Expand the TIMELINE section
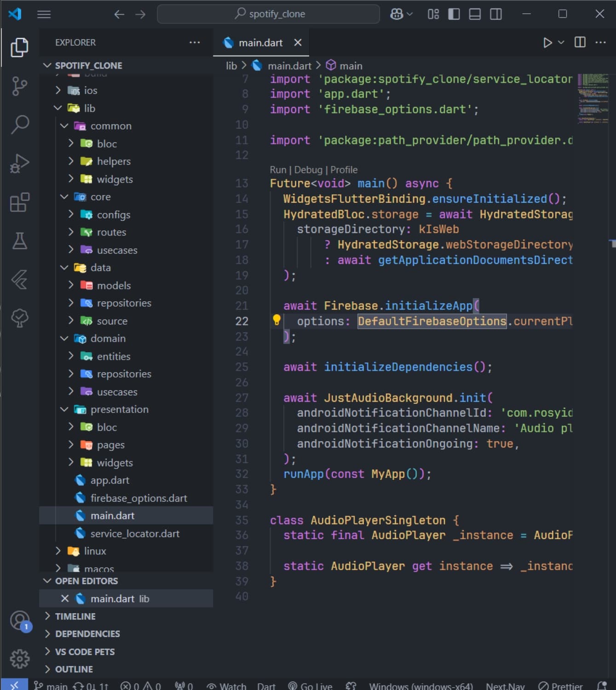This screenshot has height=690, width=616. (126, 616)
